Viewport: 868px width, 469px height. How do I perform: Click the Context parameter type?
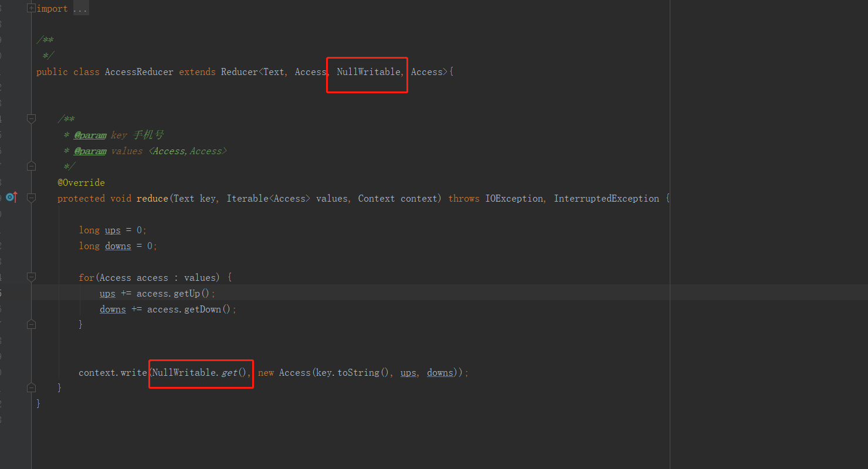click(x=377, y=199)
